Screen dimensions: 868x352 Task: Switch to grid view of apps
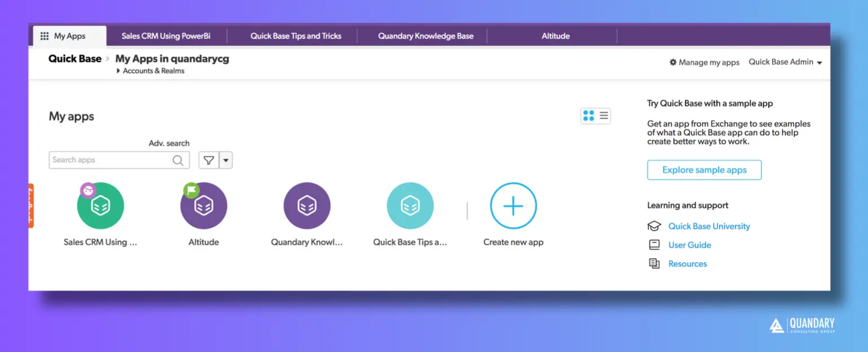pyautogui.click(x=589, y=115)
